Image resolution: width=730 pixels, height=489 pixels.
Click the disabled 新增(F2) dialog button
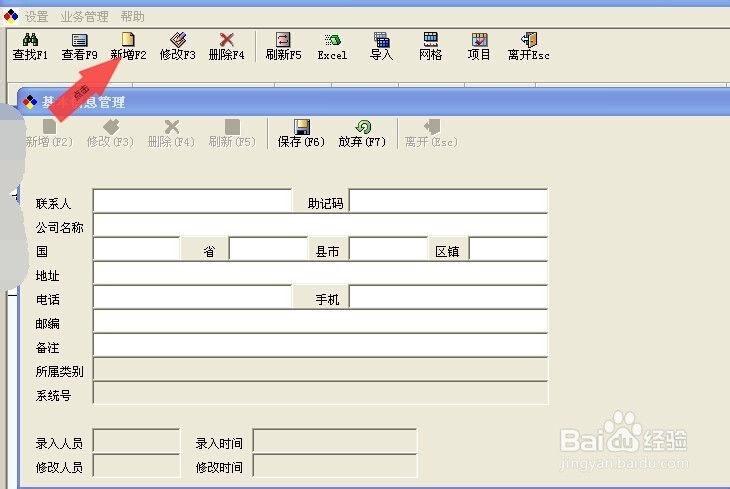point(49,134)
